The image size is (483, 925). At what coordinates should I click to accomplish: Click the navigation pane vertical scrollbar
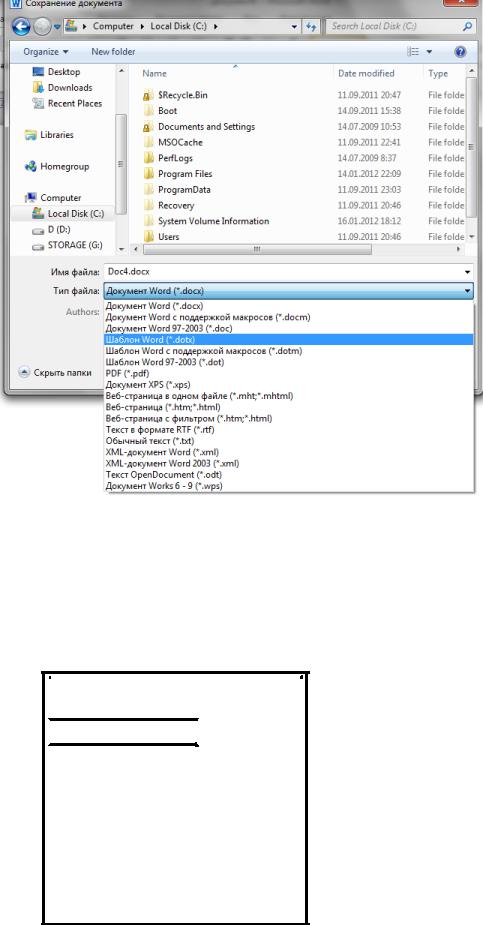click(x=121, y=163)
